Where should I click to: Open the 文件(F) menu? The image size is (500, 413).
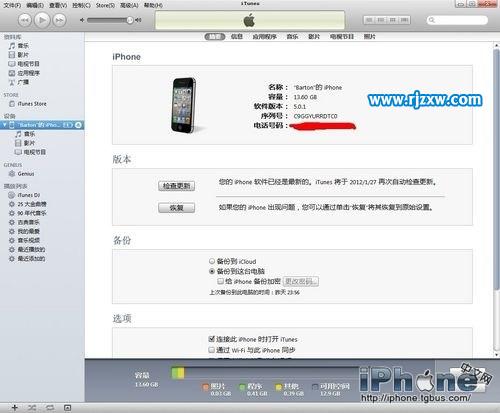12,5
